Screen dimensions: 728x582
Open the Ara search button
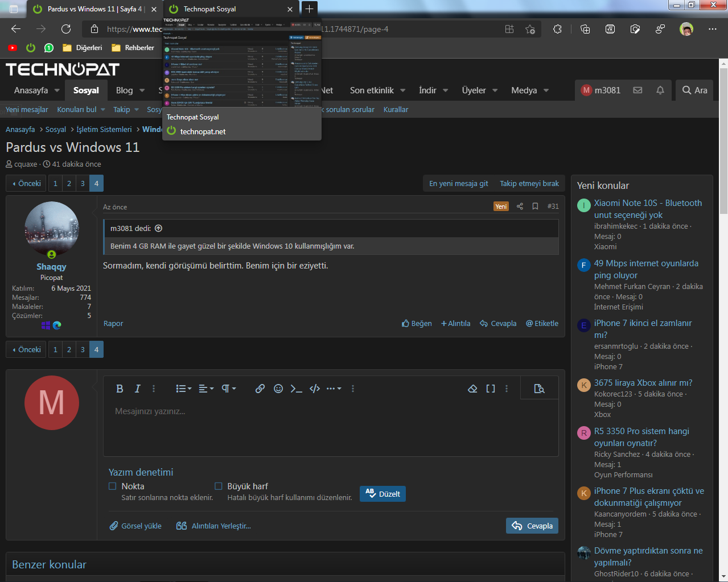(x=694, y=90)
